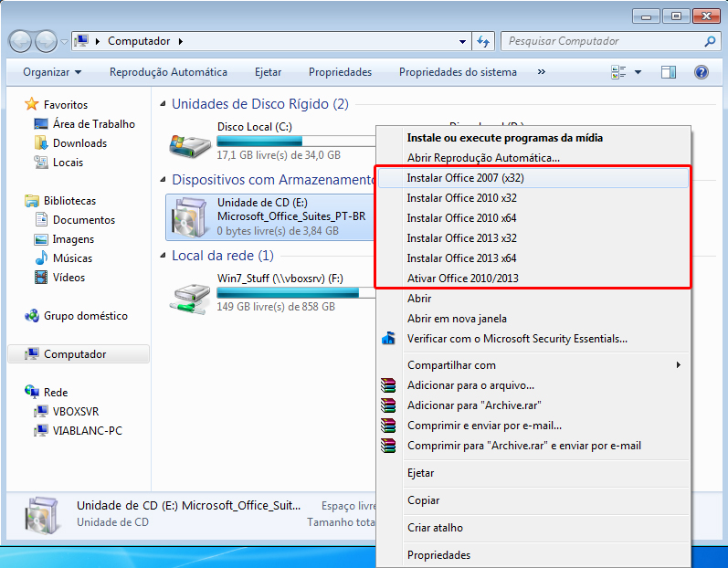Choose Instalar Office 2010 x64

click(533, 218)
